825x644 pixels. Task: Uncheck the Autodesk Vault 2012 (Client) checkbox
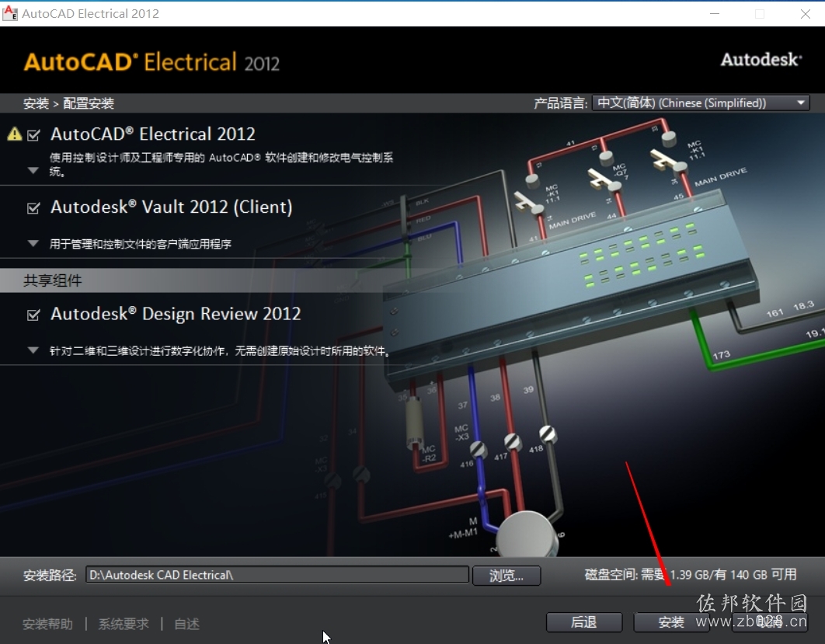(33, 208)
